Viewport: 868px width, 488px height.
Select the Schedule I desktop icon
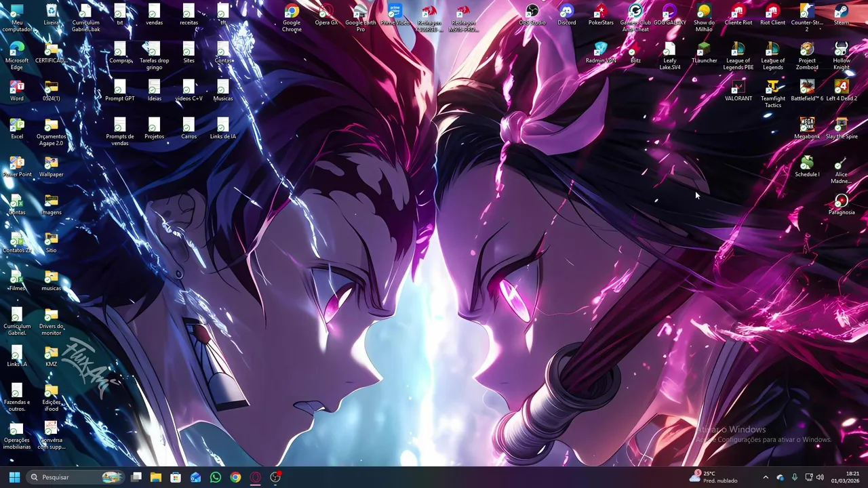(807, 167)
